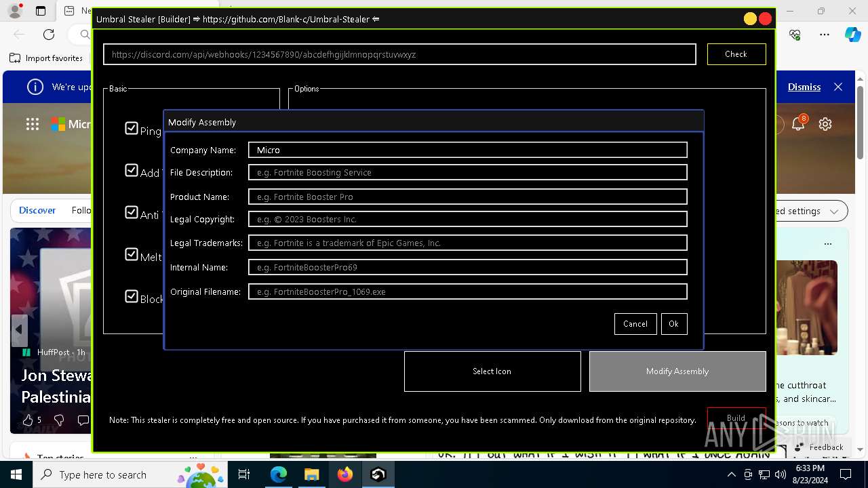Open Edge browser essentials icon

pyautogui.click(x=795, y=34)
